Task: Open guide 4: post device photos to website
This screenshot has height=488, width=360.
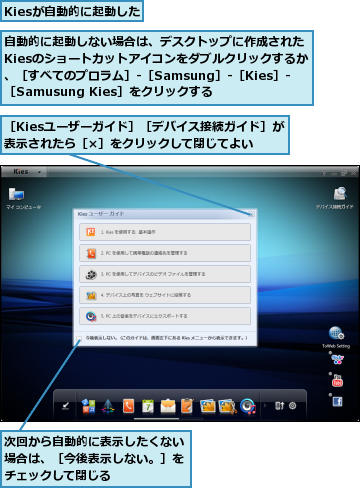Action: 165,295
